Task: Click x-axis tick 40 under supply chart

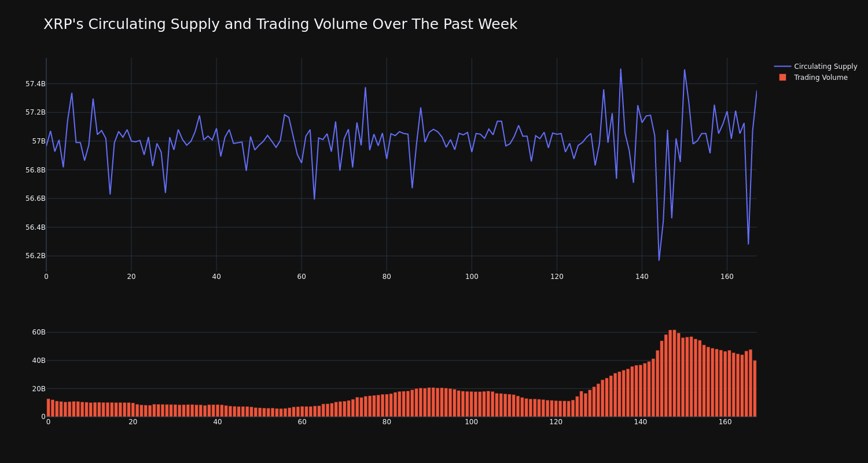Action: point(216,277)
